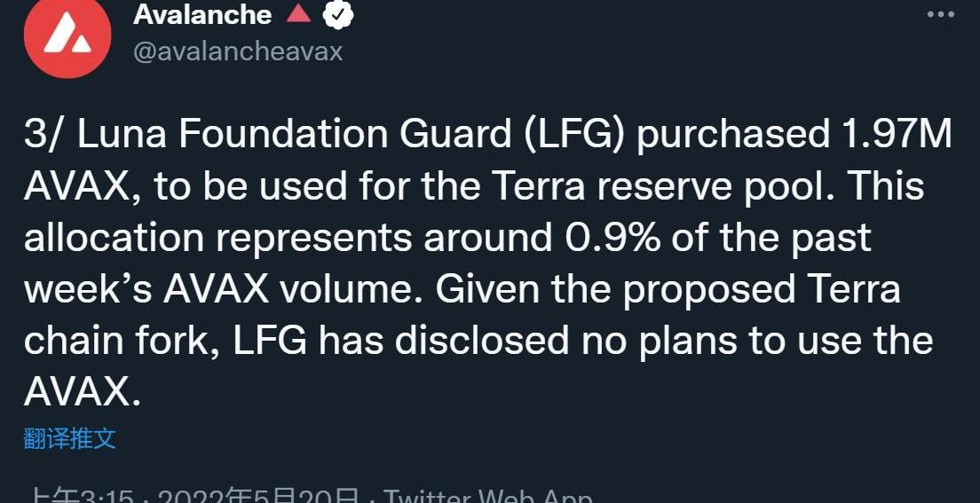Click the verified badge next to Avalanche
Viewport: 980px width, 503px height.
[x=339, y=14]
